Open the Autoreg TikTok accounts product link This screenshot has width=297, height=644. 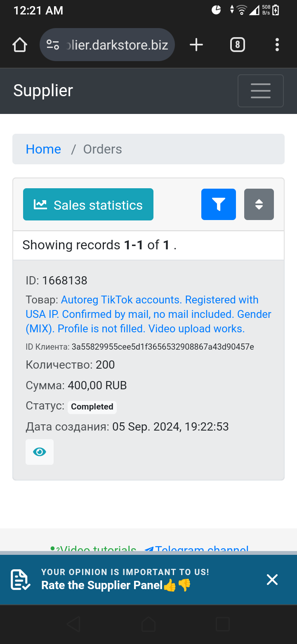coord(148,314)
